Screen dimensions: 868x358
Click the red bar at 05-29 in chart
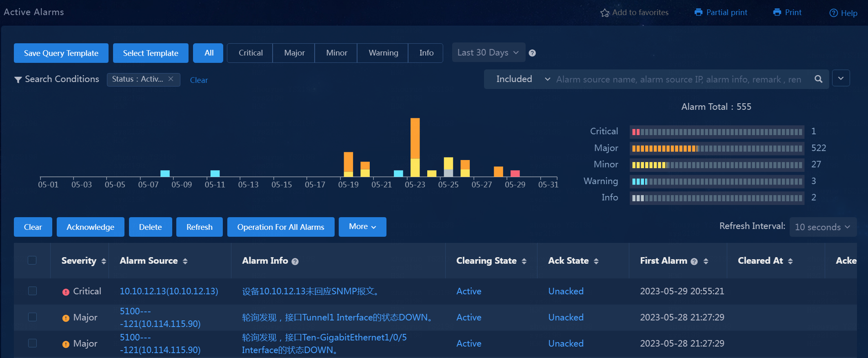[x=515, y=173]
